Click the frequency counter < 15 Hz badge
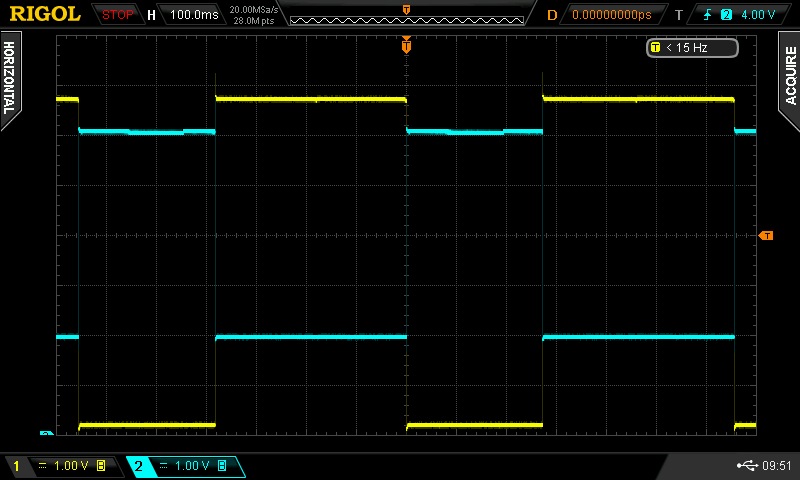Image resolution: width=800 pixels, height=480 pixels. click(x=692, y=47)
